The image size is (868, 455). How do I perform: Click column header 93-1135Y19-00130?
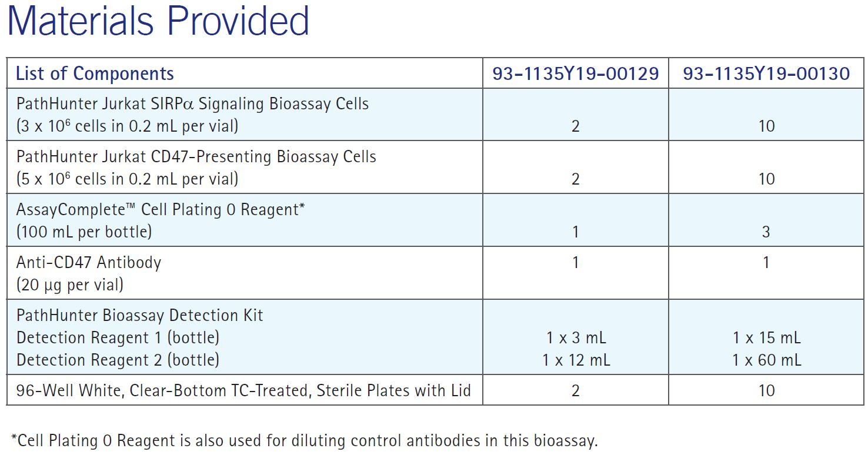click(766, 73)
